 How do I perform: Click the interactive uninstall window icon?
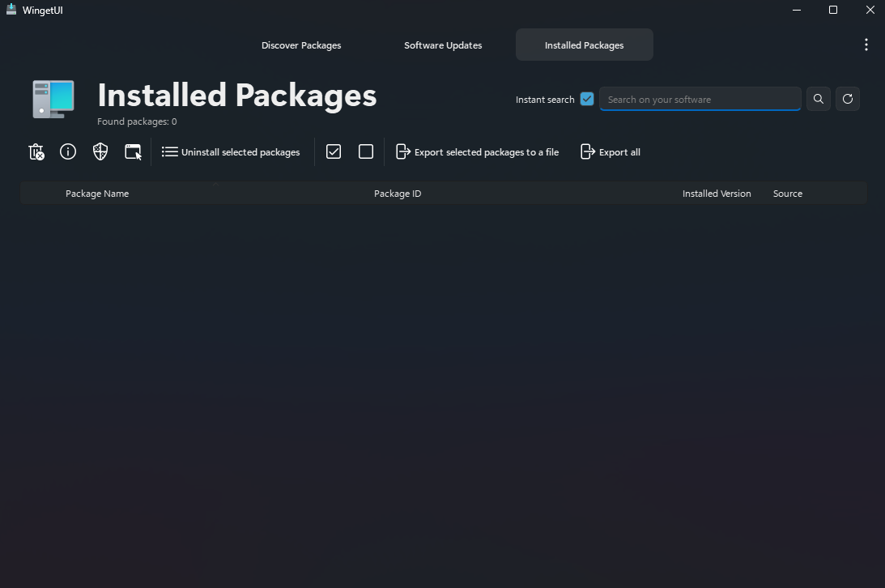(132, 151)
